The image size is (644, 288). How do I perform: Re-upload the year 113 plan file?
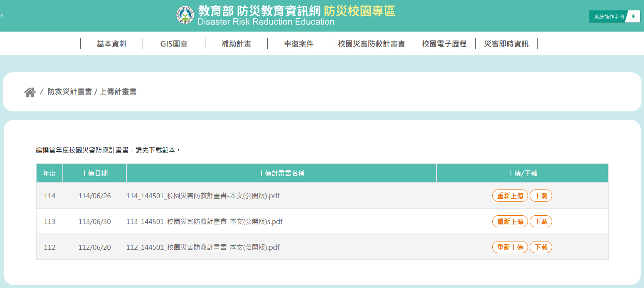click(510, 222)
